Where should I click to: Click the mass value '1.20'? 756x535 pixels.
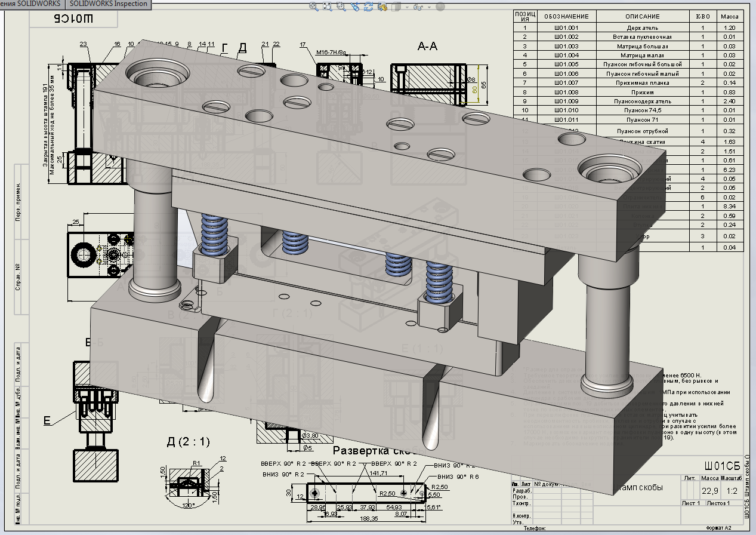point(729,28)
